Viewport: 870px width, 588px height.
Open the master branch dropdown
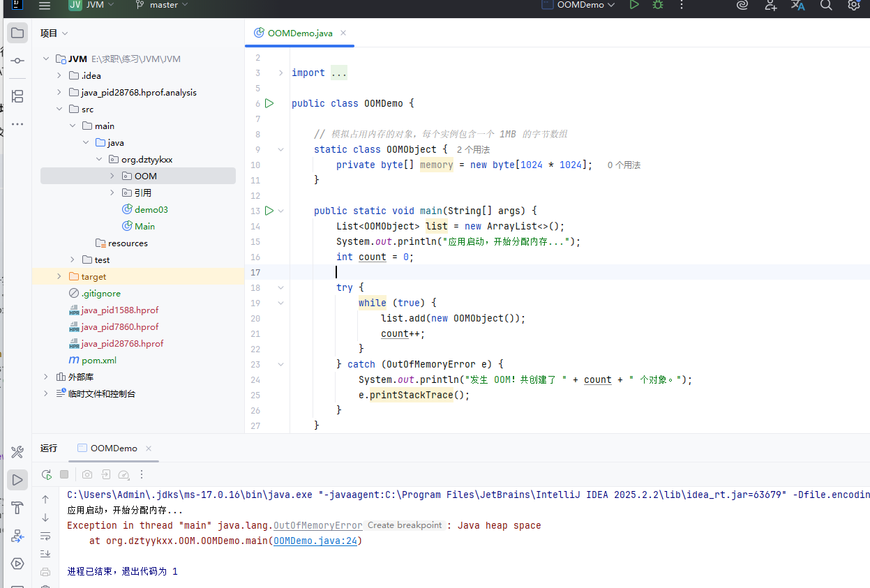[x=164, y=6]
